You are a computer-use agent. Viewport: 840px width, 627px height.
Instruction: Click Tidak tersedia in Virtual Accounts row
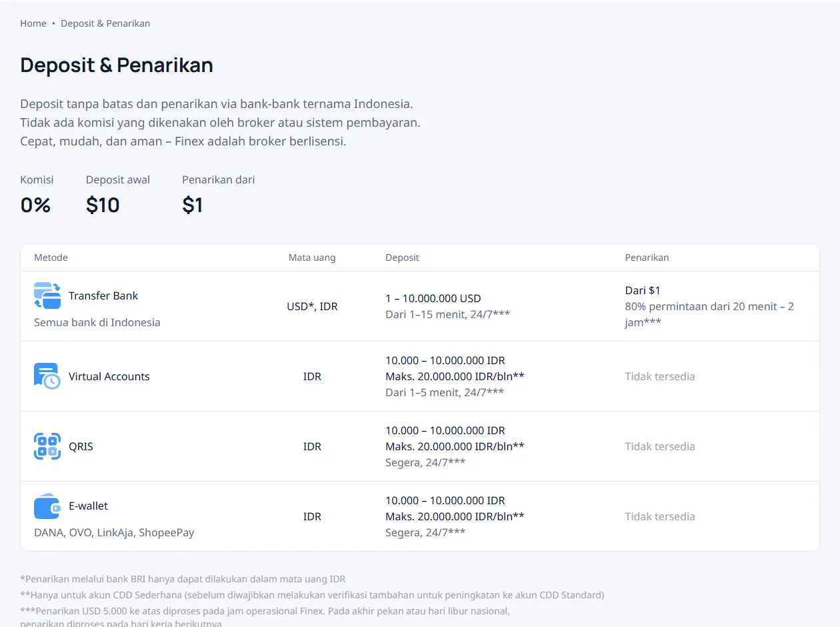(x=660, y=376)
